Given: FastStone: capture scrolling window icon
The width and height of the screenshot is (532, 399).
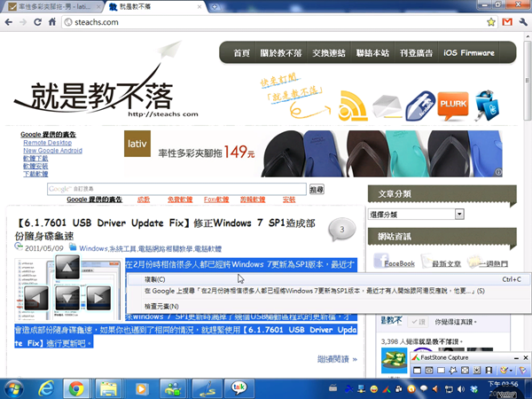Looking at the screenshot, I should (x=477, y=370).
